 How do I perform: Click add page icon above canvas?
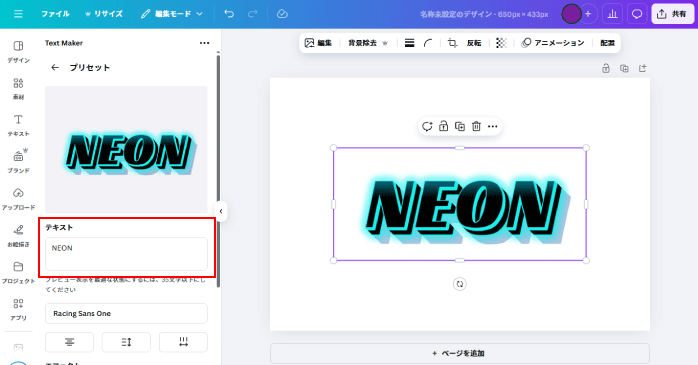[x=642, y=69]
